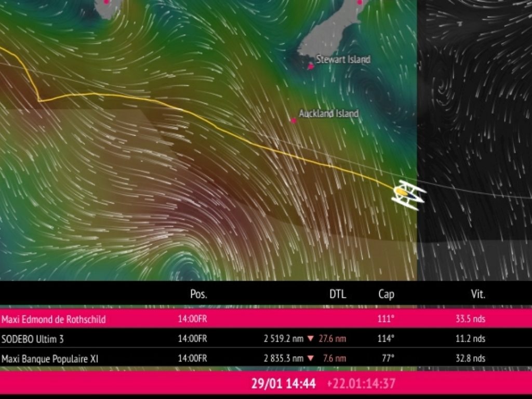Click the yellow boat track line on the map
Image resolution: width=532 pixels, height=399 pixels.
[x=217, y=128]
